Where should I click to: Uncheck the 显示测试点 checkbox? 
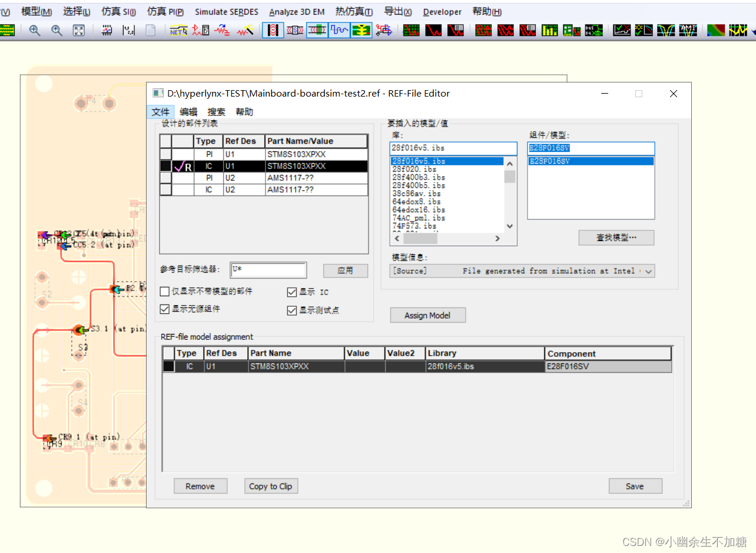292,310
